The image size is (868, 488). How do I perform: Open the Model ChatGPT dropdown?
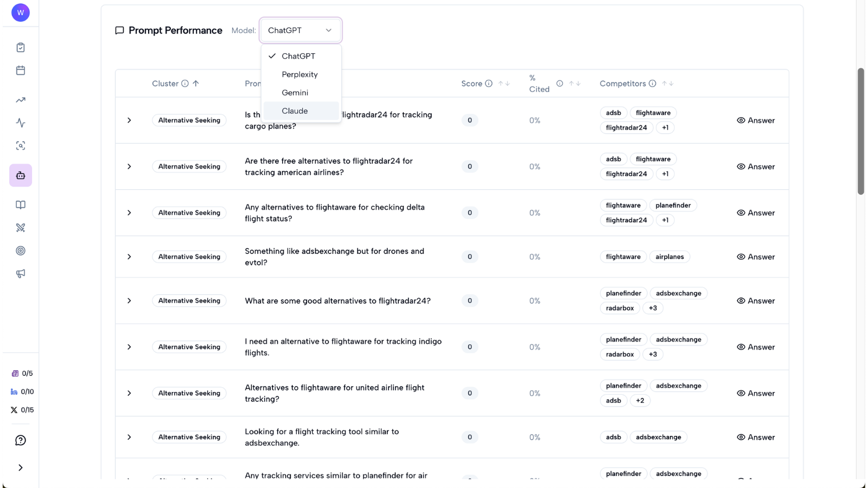click(301, 30)
